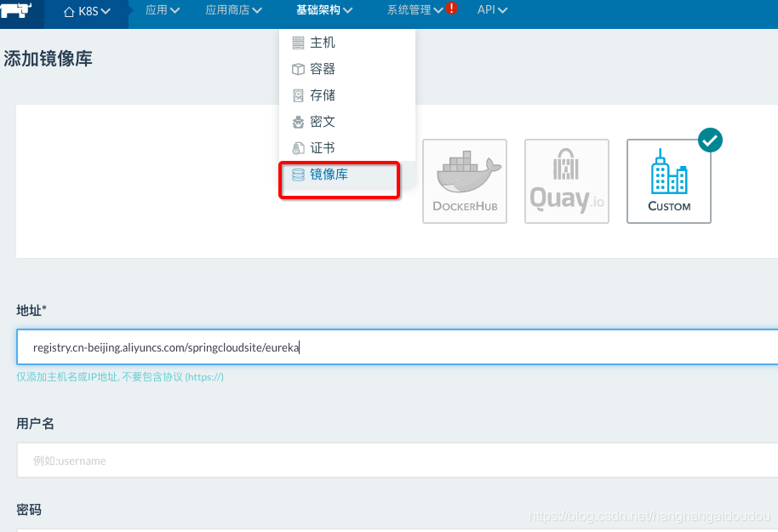Click the green checkmark on Custom
Screen dimensions: 778x532
[710, 140]
